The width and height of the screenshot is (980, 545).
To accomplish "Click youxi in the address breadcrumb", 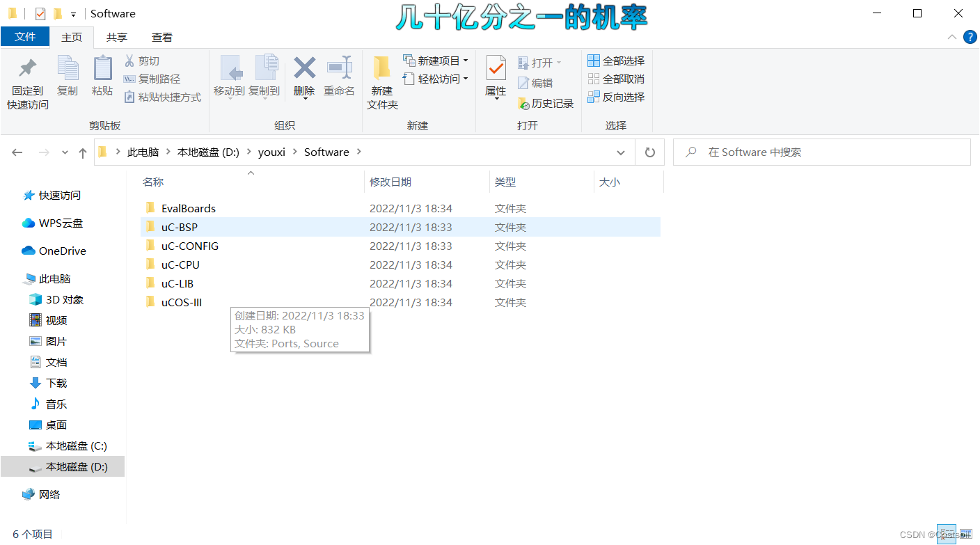I will coord(272,152).
